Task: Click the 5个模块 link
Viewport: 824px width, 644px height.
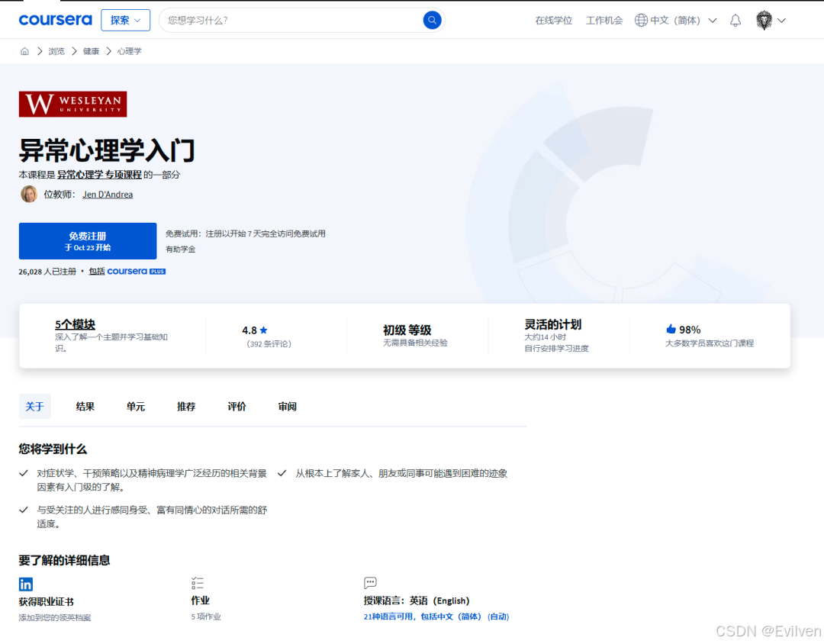Action: [x=75, y=324]
